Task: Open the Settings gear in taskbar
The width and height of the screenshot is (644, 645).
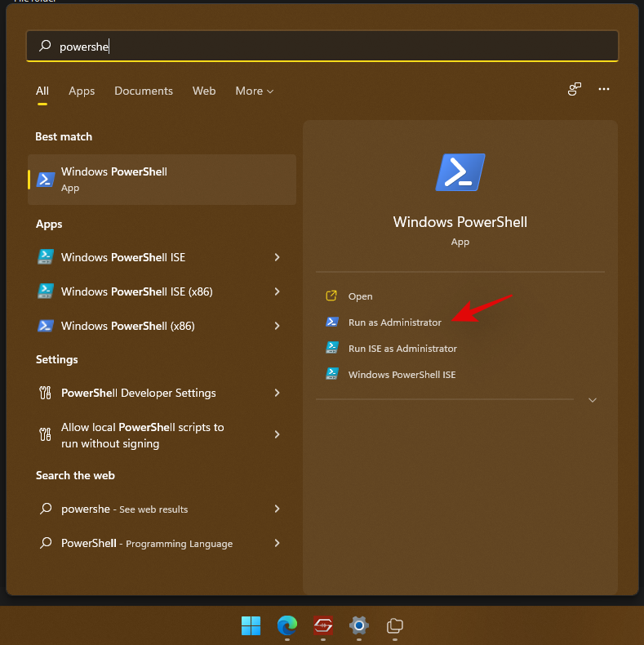Action: [x=358, y=626]
